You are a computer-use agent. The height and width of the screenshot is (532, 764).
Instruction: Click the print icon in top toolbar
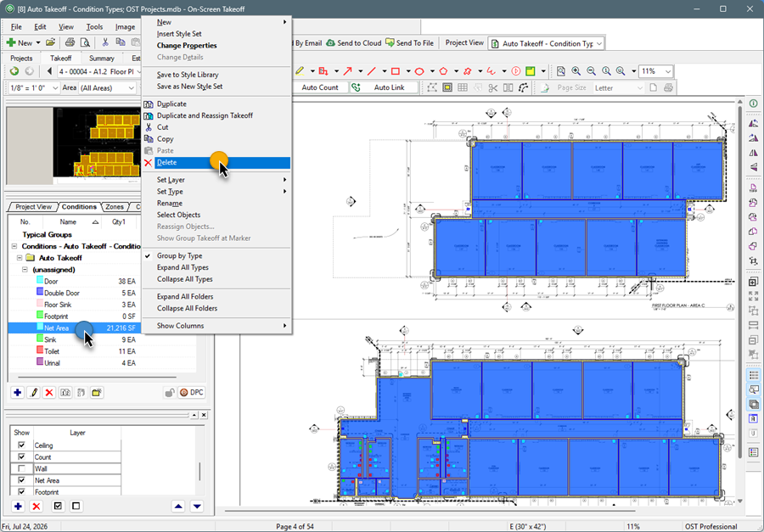point(70,42)
